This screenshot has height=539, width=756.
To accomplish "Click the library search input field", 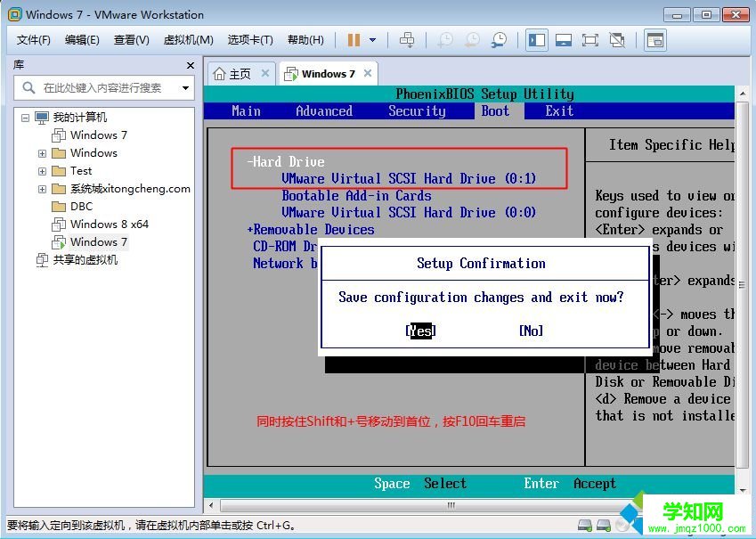I will 102,88.
